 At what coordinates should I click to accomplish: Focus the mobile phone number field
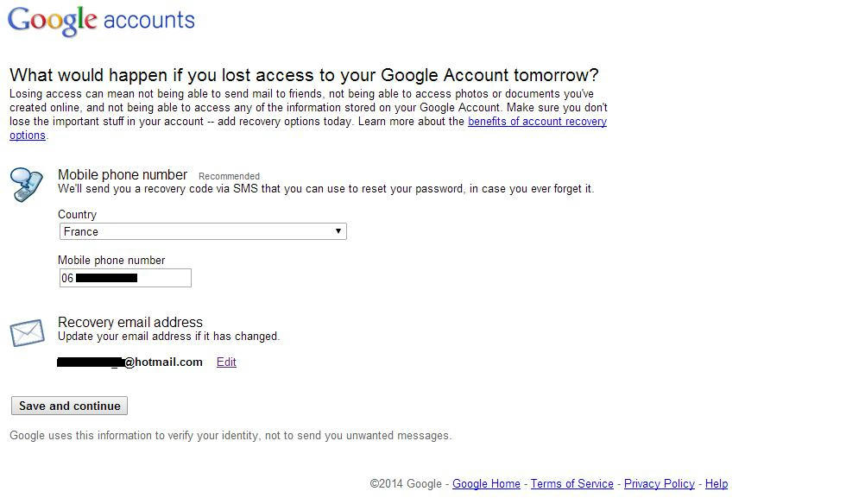[125, 278]
